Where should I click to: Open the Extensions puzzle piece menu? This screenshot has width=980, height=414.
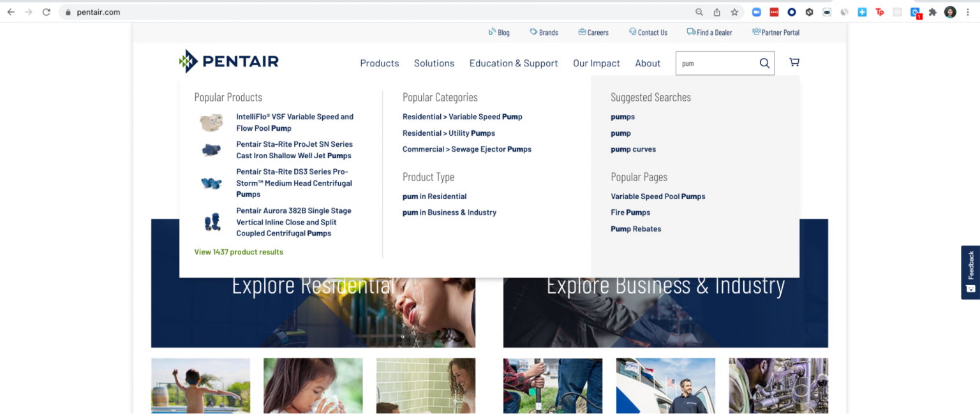(x=933, y=12)
